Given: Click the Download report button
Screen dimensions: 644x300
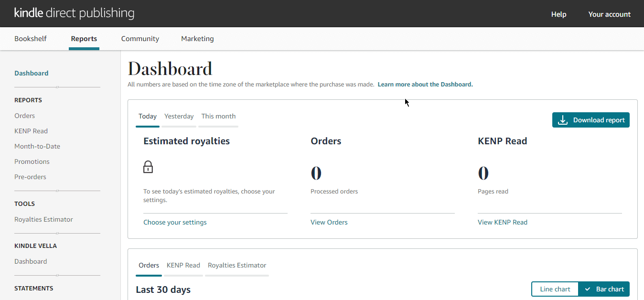Looking at the screenshot, I should (x=591, y=120).
